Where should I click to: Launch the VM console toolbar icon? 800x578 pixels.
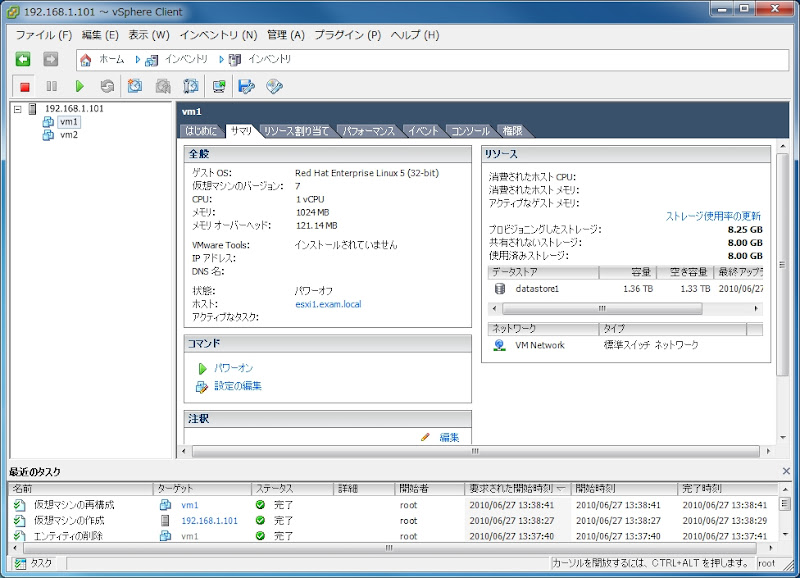click(219, 86)
